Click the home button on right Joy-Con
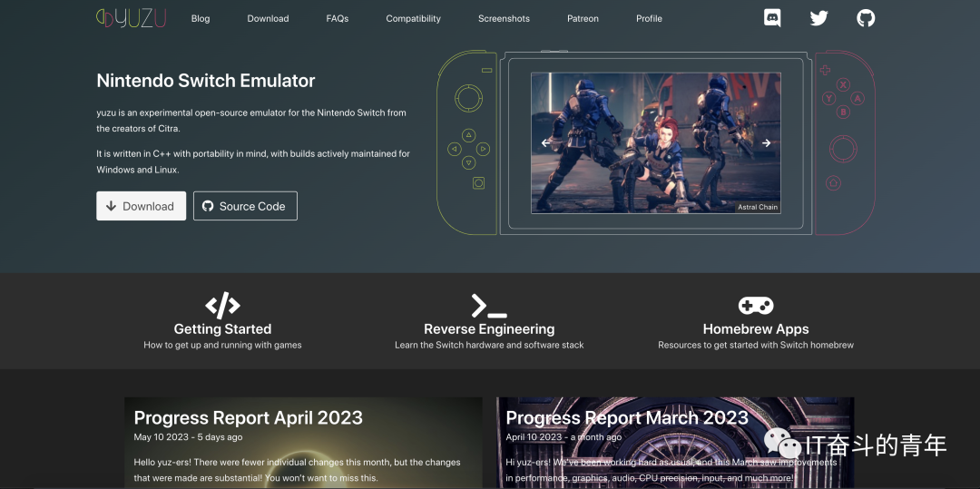 point(832,183)
